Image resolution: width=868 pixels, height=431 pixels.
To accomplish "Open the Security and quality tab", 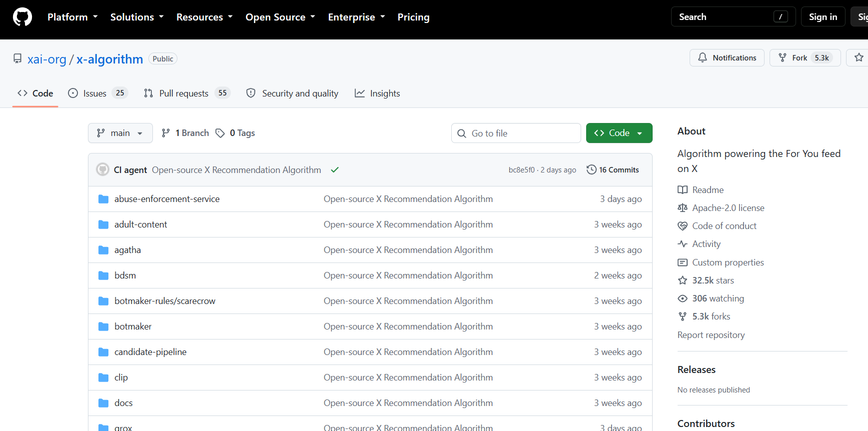I will [292, 93].
